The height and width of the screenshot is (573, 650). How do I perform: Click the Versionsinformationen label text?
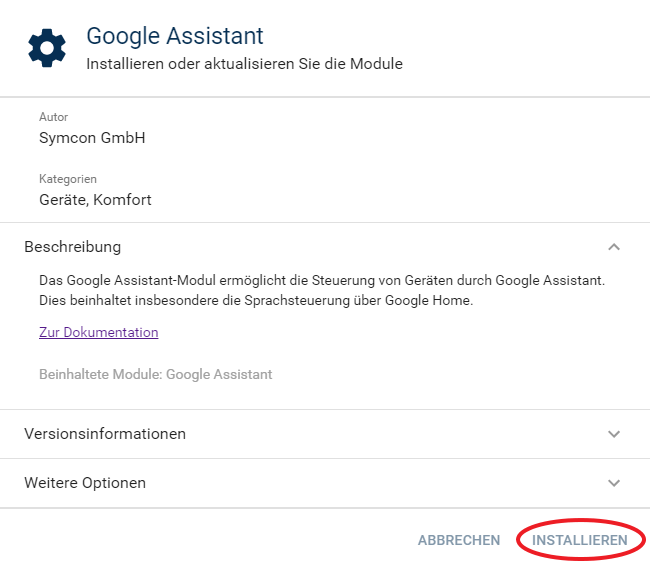click(x=105, y=434)
